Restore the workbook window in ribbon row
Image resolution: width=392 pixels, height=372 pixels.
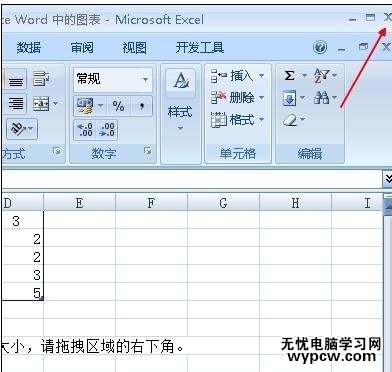tap(363, 47)
